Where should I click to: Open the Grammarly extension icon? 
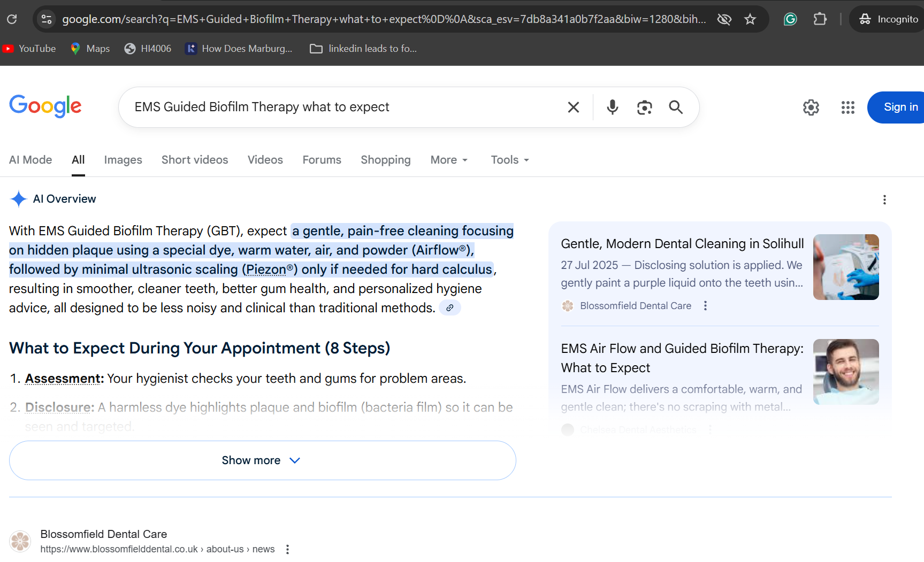[x=790, y=19]
